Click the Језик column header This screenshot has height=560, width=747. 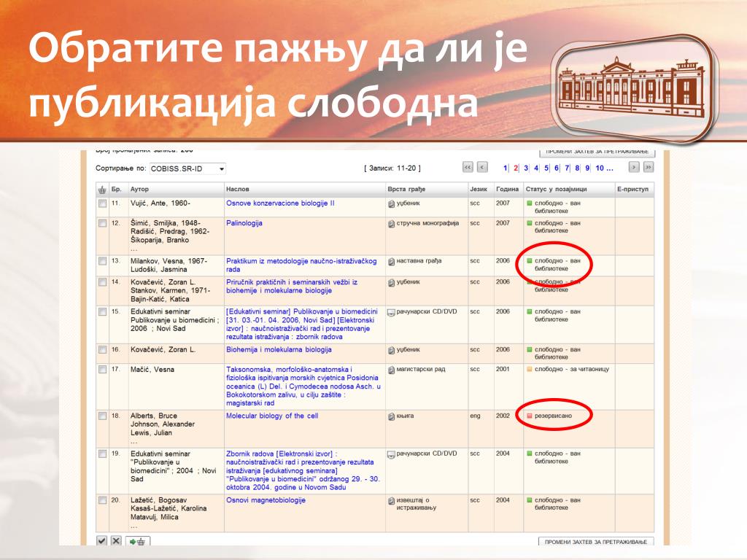pos(479,190)
